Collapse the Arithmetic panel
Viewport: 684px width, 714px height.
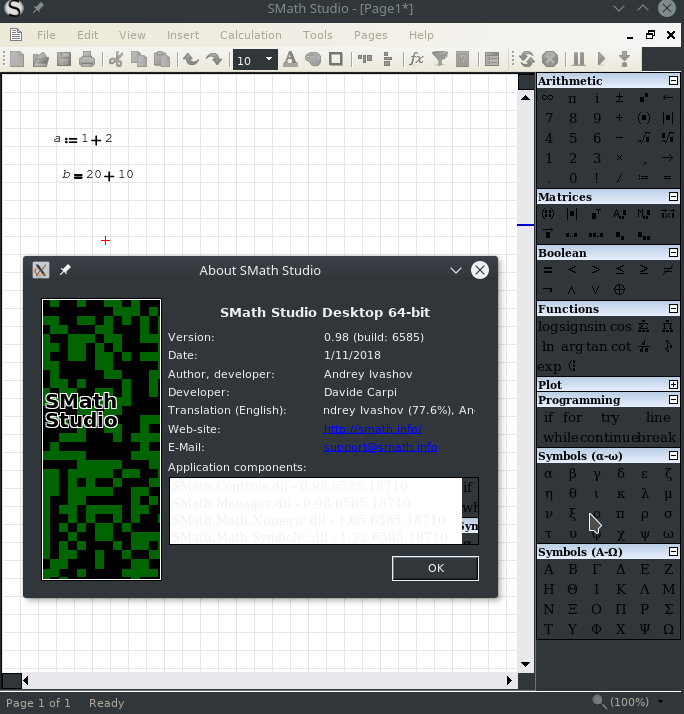[673, 81]
